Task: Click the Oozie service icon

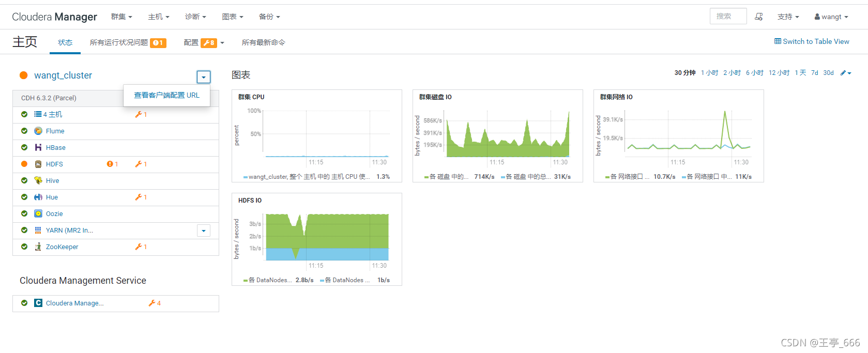Action: coord(38,213)
